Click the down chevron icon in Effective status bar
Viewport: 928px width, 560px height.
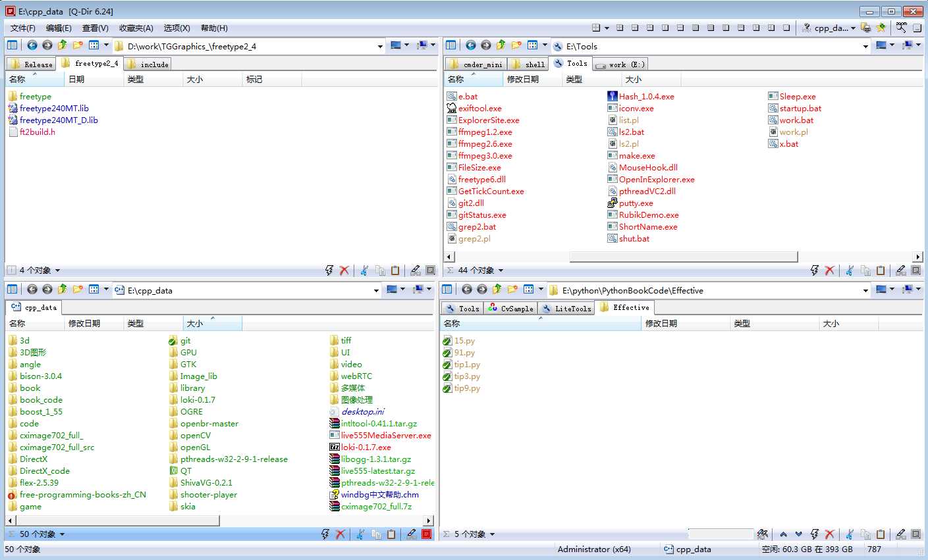pyautogui.click(x=799, y=534)
